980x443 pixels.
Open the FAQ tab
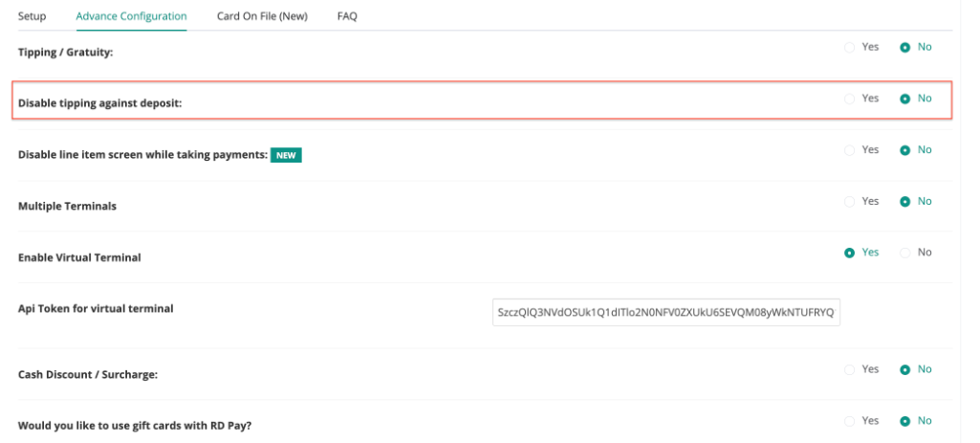point(347,16)
